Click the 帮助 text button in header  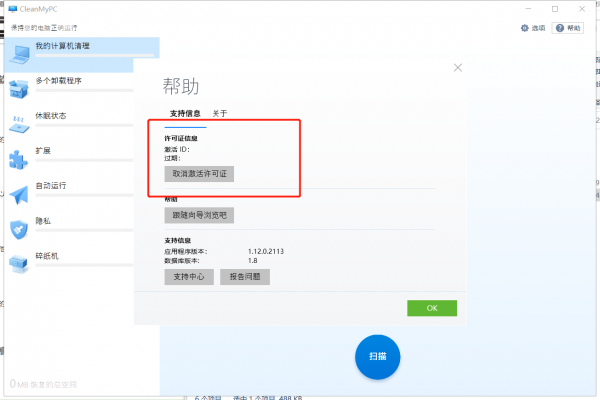573,28
